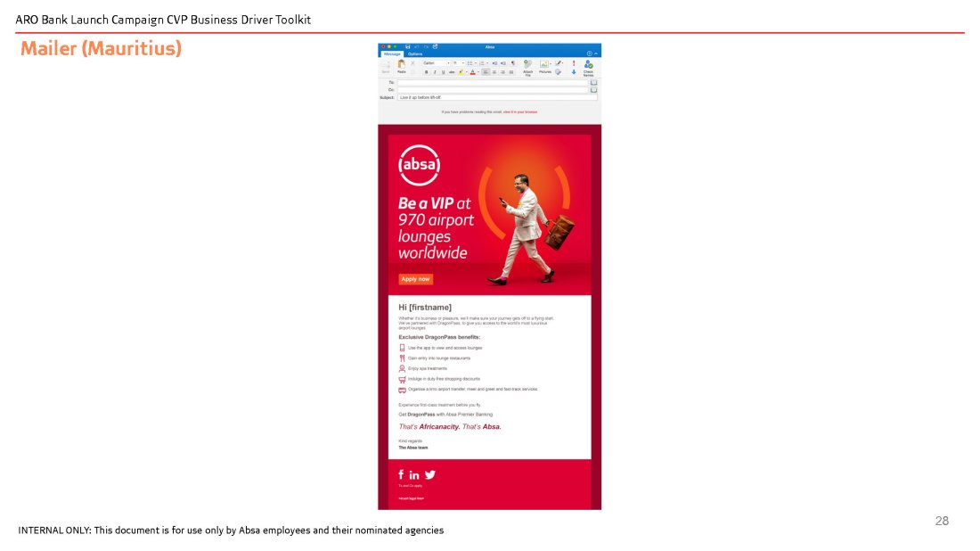Toggle Bold formatting button
The height and width of the screenshot is (551, 980).
(427, 72)
